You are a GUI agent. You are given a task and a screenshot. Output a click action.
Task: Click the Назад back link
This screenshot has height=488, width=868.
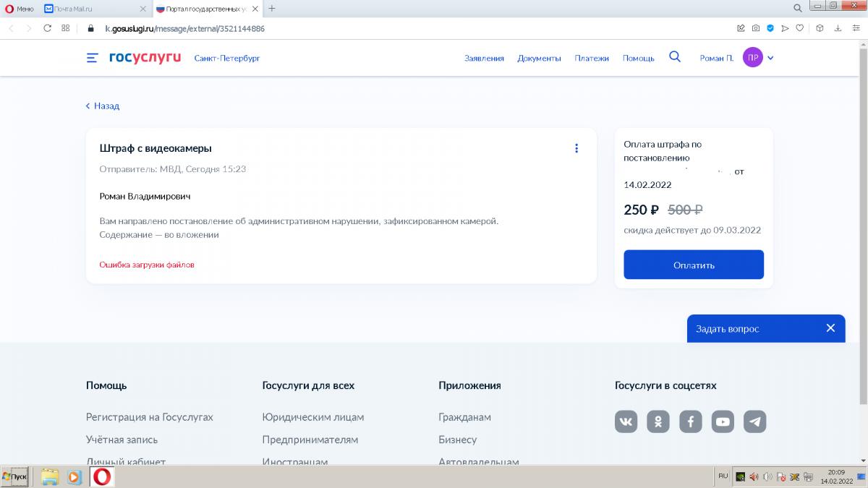pos(102,106)
